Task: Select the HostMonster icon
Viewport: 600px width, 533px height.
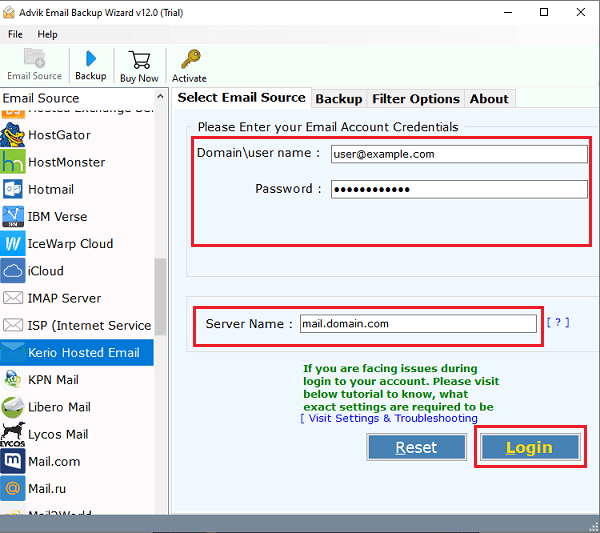Action: coord(13,162)
